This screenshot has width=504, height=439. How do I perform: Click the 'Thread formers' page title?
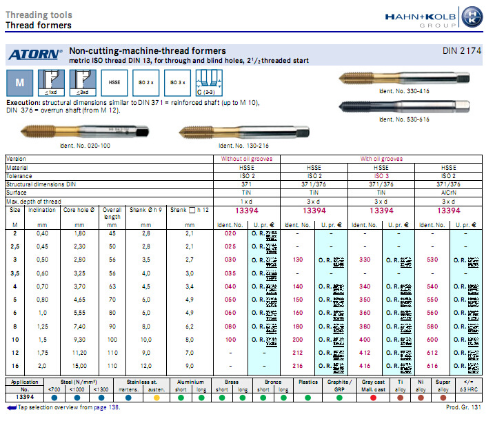pos(38,26)
